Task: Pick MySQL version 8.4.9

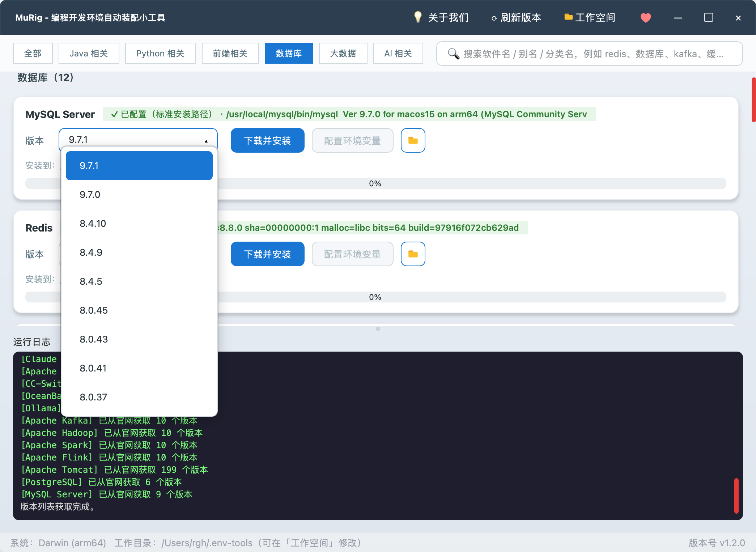Action: [x=139, y=252]
